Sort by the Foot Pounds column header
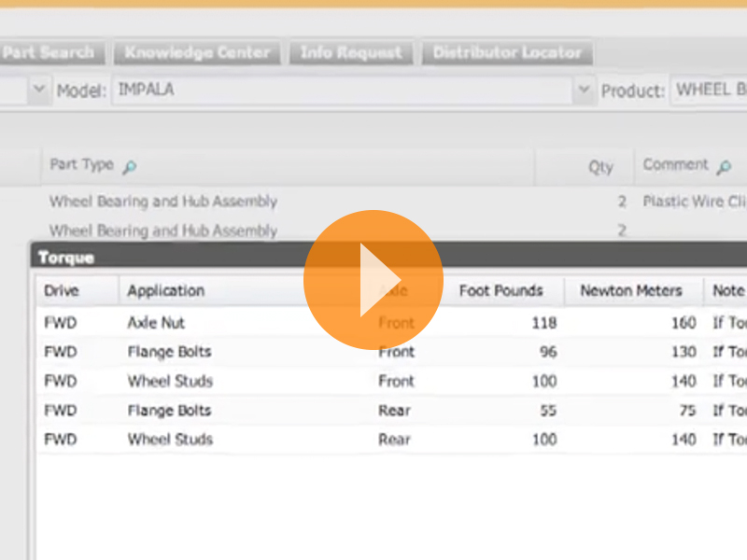Viewport: 747px width, 560px height. pyautogui.click(x=500, y=290)
